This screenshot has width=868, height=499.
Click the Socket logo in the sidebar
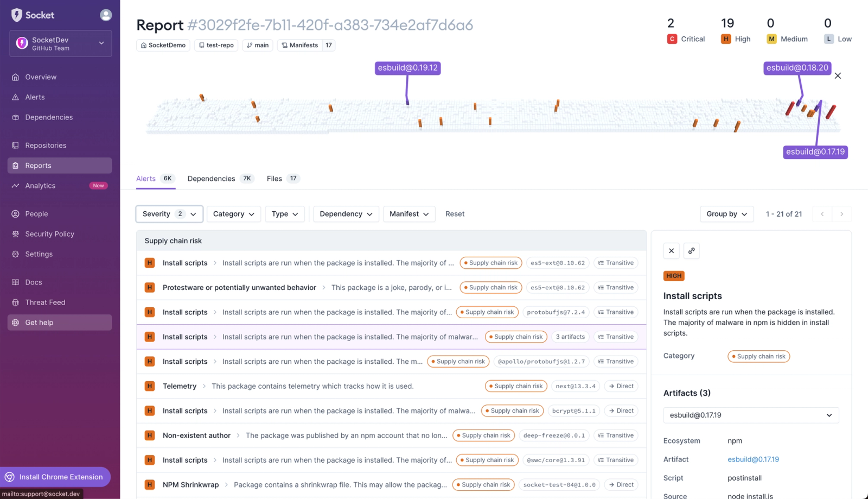click(33, 15)
